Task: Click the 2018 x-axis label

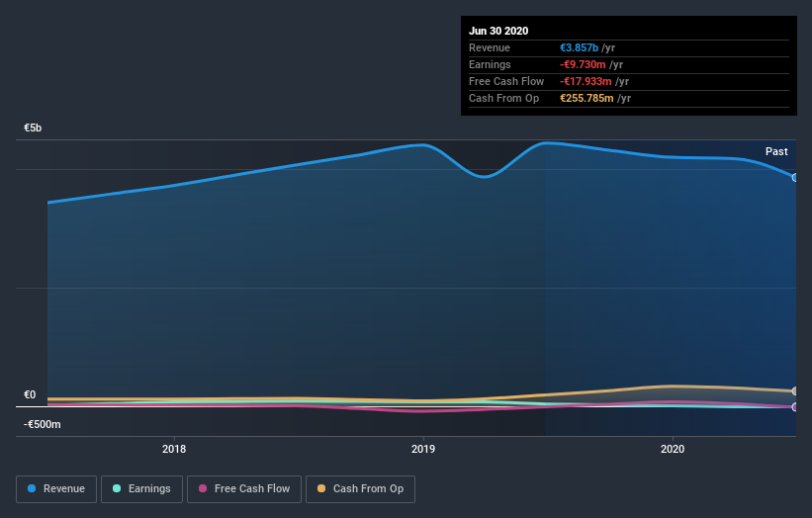Action: pos(174,449)
